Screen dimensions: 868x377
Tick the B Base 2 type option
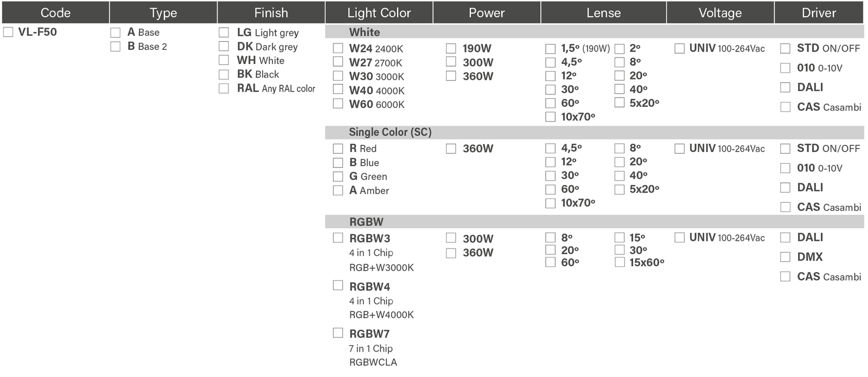pyautogui.click(x=116, y=47)
